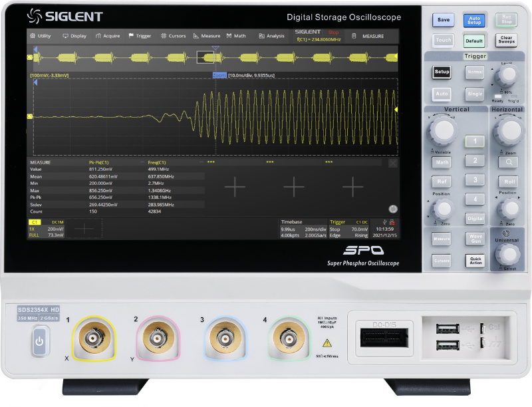This screenshot has height=407, width=532.
Task: Click the zoom window box in overview
Action: [205, 57]
